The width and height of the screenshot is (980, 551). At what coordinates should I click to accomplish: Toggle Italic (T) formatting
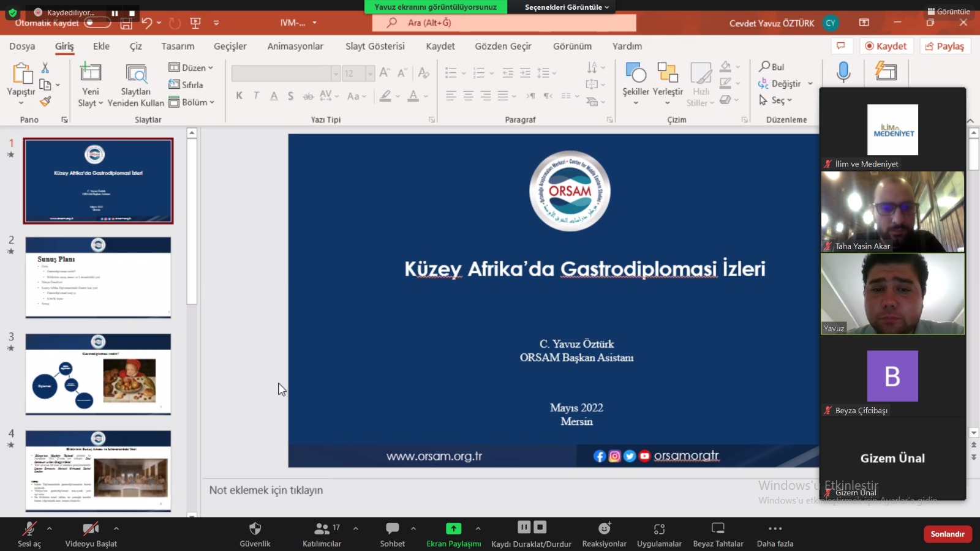click(256, 96)
